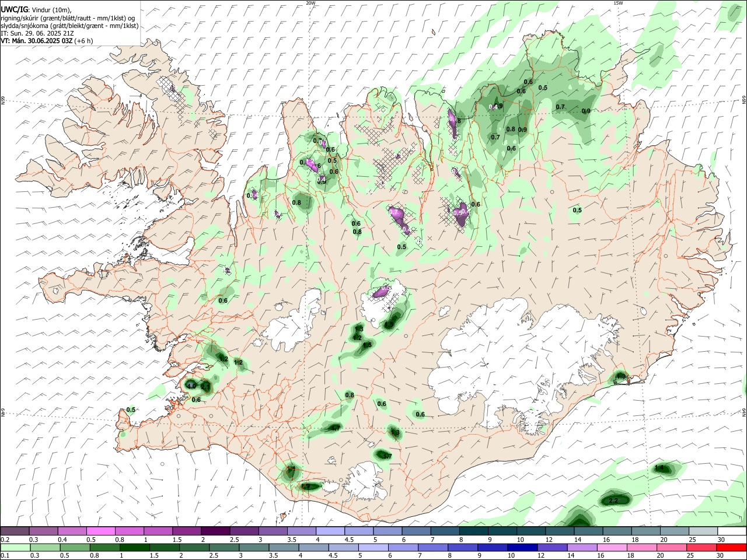Click the 1.5 label under the snow legend

pos(177,540)
